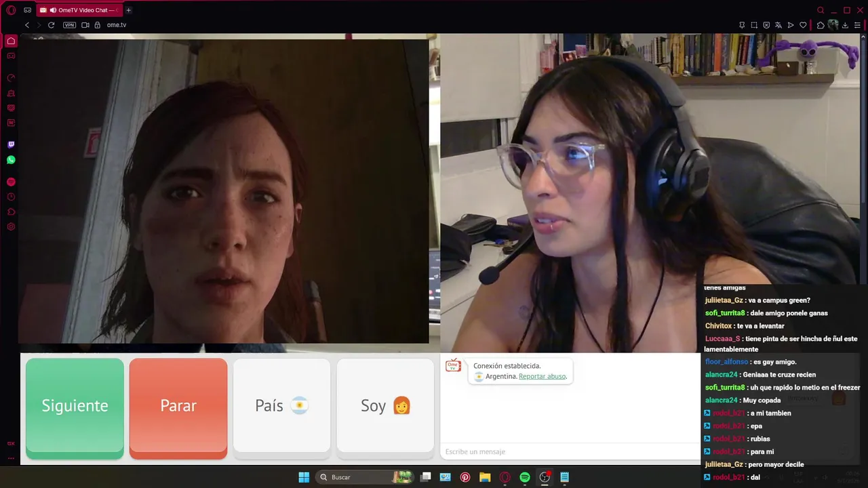This screenshot has height=488, width=868.
Task: Open Task View on the taskbar
Action: tap(426, 477)
